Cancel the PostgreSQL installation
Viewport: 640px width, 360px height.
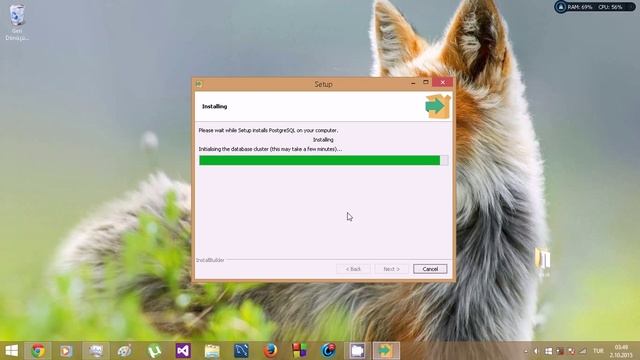click(x=430, y=269)
